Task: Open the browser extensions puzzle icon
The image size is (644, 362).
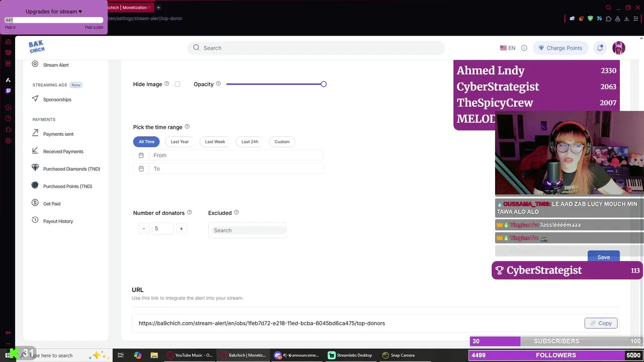Action: click(609, 19)
